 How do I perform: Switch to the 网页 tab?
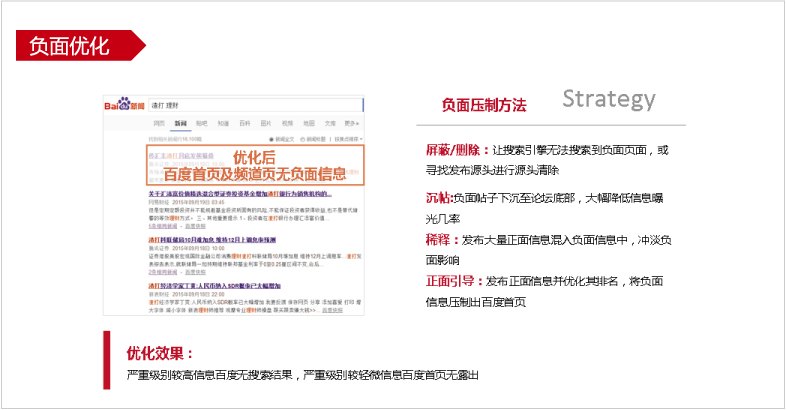pos(158,122)
